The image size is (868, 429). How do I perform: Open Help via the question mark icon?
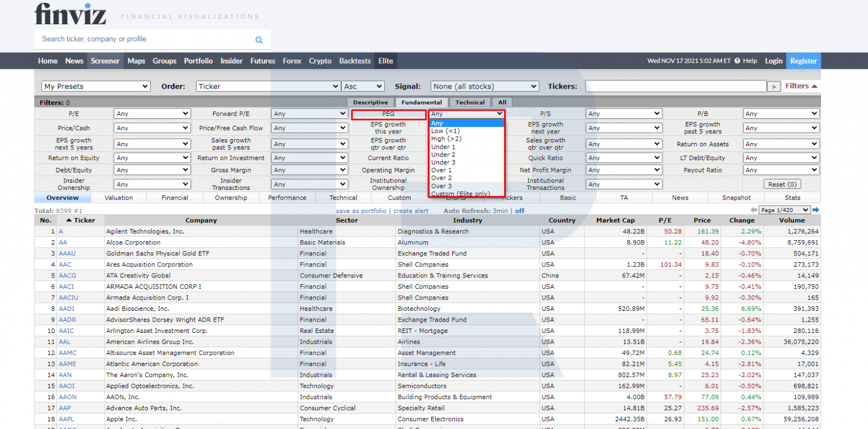click(738, 60)
